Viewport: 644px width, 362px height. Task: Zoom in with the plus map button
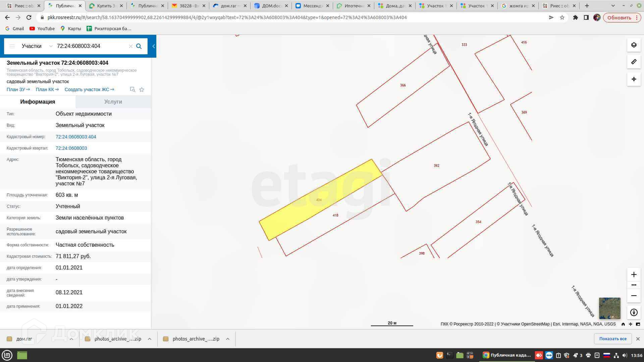click(634, 275)
